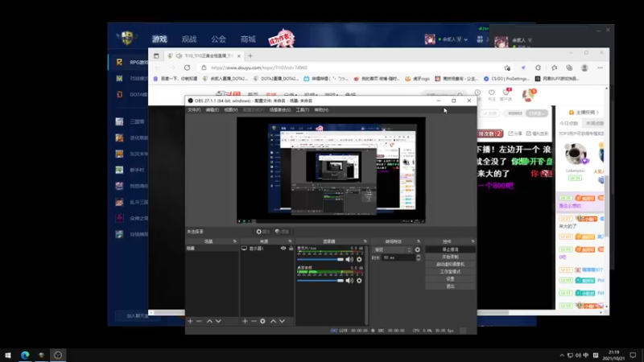Click Exit button in OBS controls
Image resolution: width=644 pixels, height=362 pixels.
[450, 286]
